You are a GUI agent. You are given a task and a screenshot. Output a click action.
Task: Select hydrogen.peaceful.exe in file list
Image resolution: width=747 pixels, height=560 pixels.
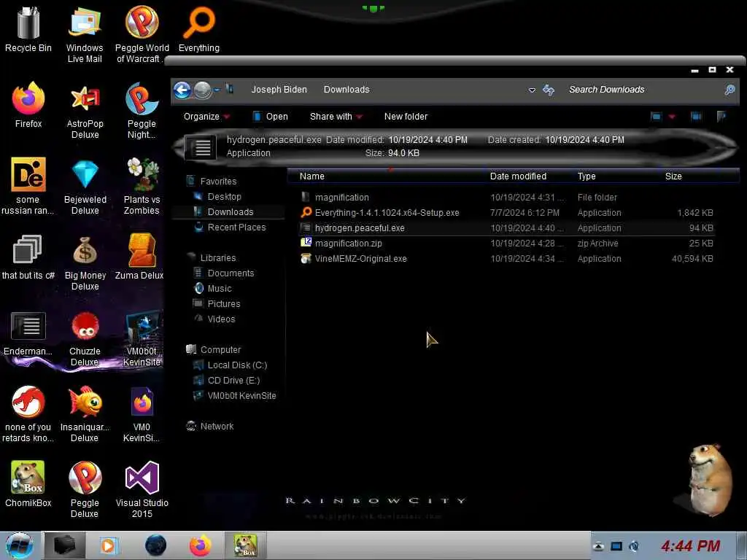pos(507,228)
